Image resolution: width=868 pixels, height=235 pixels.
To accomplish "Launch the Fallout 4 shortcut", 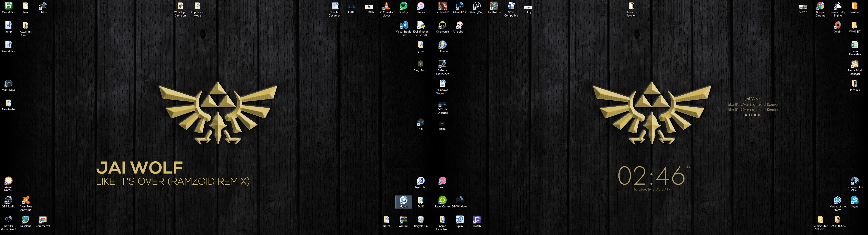I will pyautogui.click(x=442, y=47).
